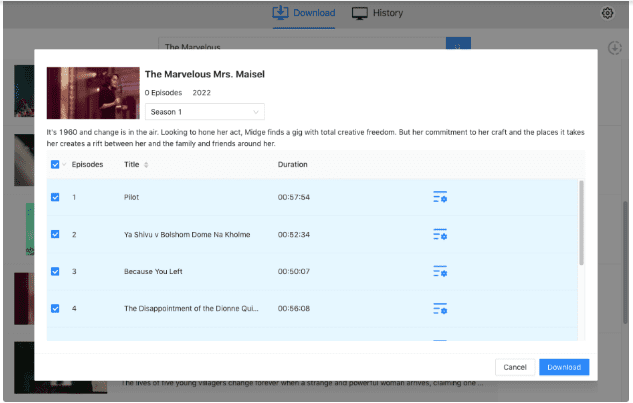Open advanced settings for Pilot episode
The height and width of the screenshot is (403, 633).
(x=439, y=198)
